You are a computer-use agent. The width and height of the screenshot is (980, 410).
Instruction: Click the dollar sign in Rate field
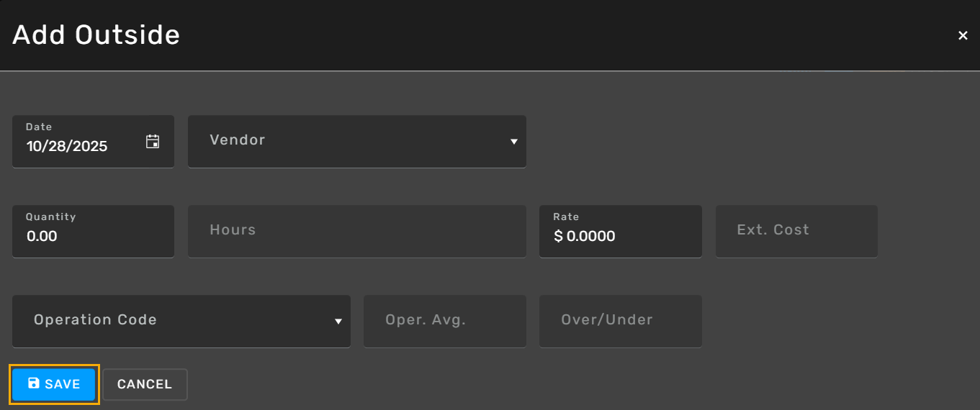(x=558, y=237)
